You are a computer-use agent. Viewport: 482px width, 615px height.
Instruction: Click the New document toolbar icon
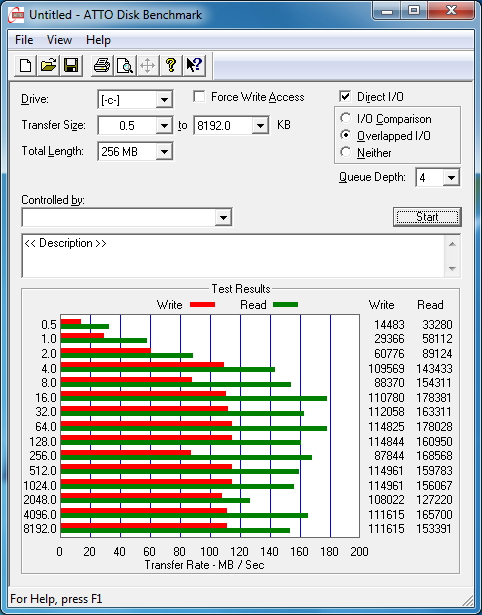pyautogui.click(x=25, y=66)
